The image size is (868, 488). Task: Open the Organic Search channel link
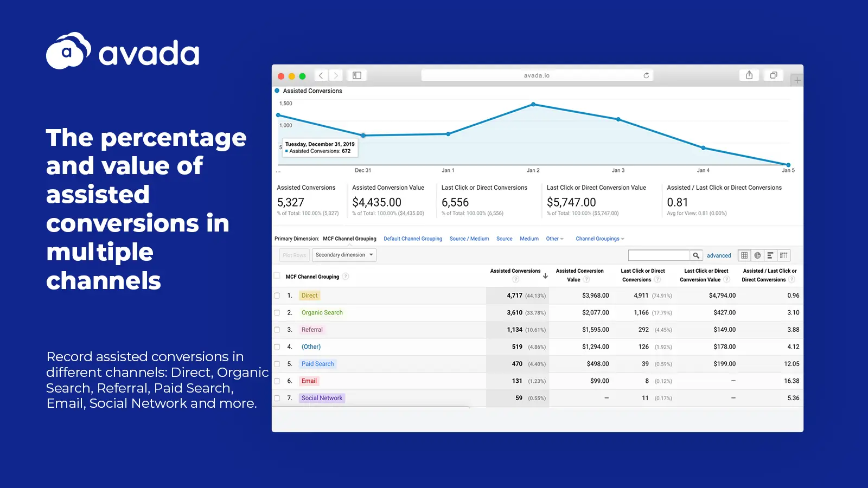322,313
